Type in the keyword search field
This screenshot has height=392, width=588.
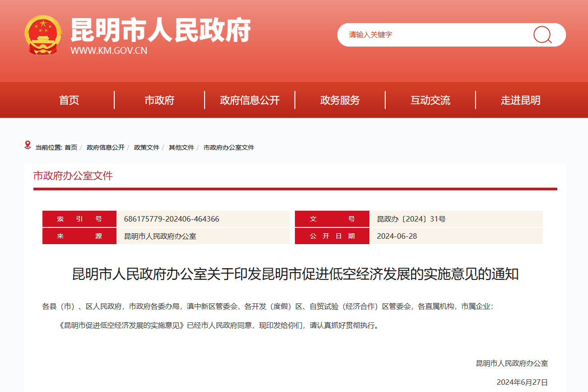click(434, 35)
